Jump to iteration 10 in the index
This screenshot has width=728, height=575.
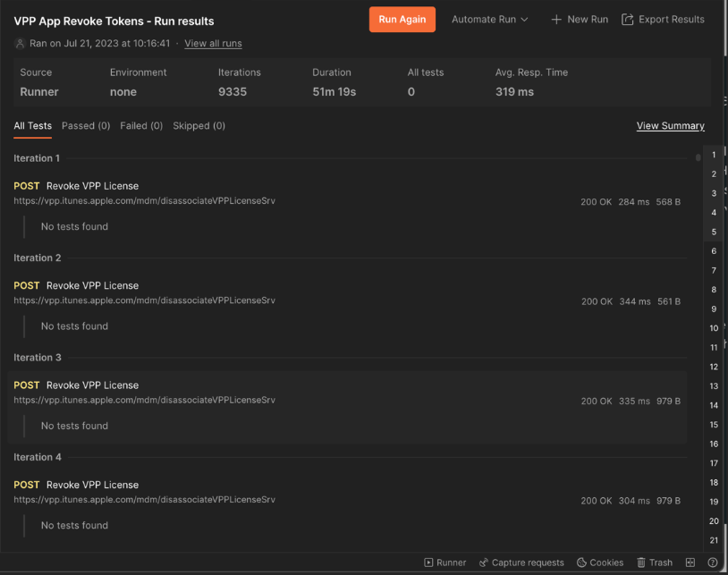(x=714, y=328)
